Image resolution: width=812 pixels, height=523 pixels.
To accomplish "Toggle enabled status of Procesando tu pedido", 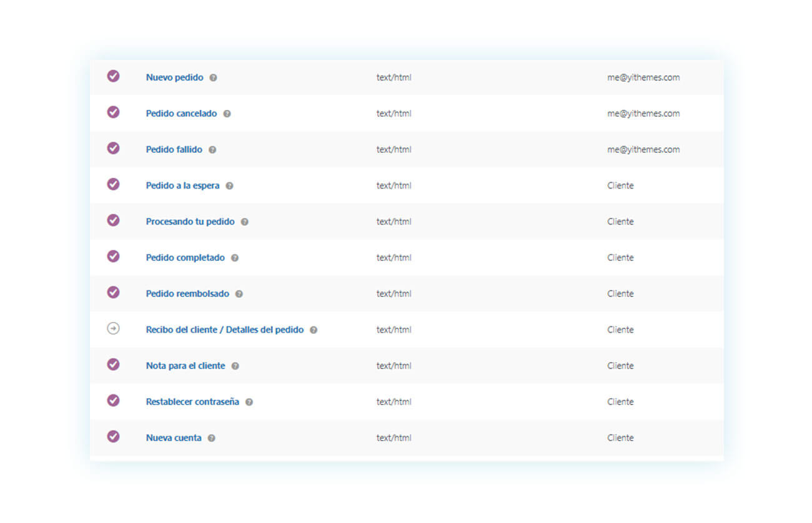I will tap(113, 220).
